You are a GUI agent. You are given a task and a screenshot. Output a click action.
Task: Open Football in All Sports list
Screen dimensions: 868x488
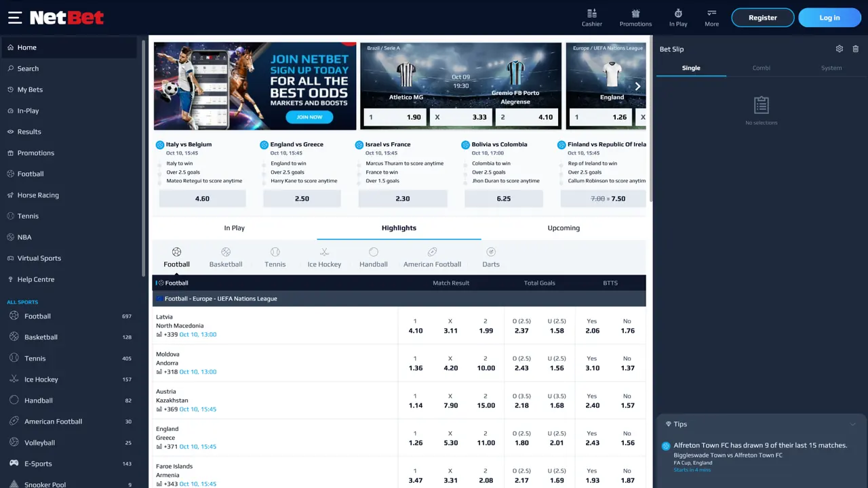71,316
